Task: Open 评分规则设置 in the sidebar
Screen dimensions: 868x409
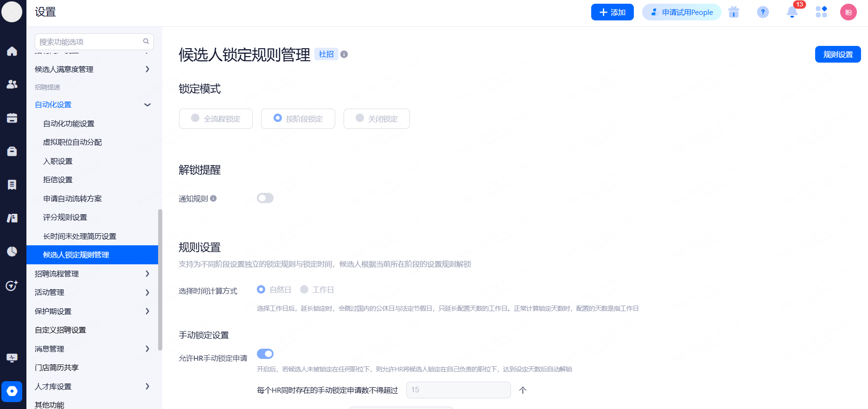Action: pos(65,217)
